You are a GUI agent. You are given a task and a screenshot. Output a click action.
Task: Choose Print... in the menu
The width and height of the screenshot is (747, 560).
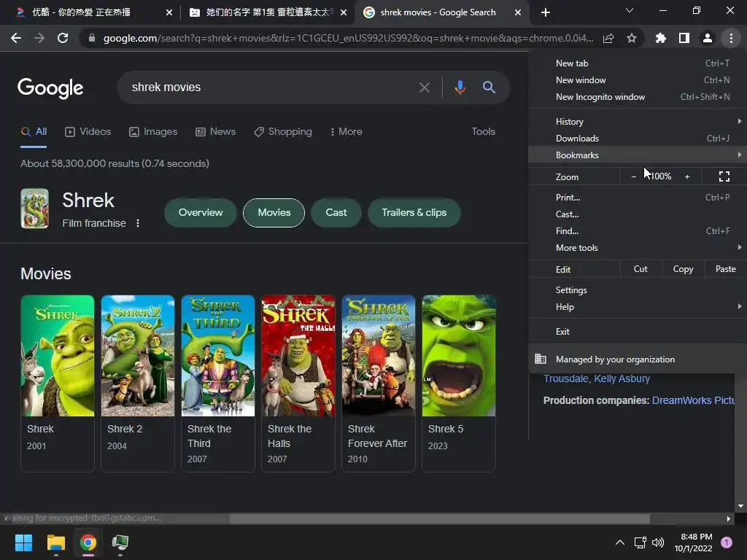pyautogui.click(x=638, y=197)
